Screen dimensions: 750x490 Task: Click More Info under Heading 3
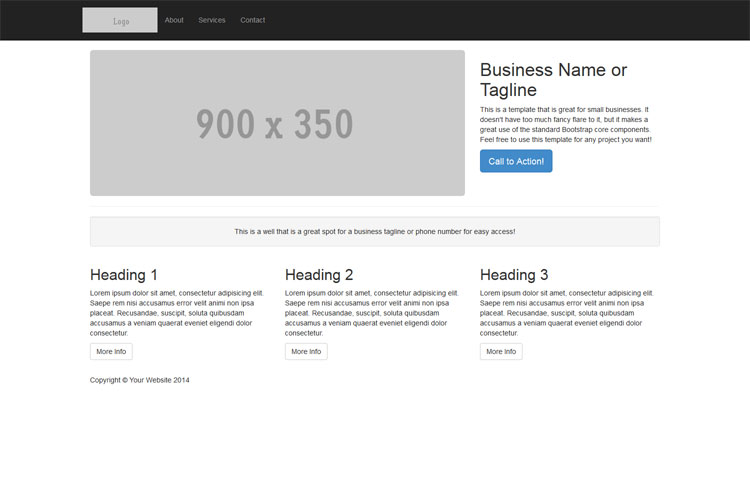coord(501,352)
